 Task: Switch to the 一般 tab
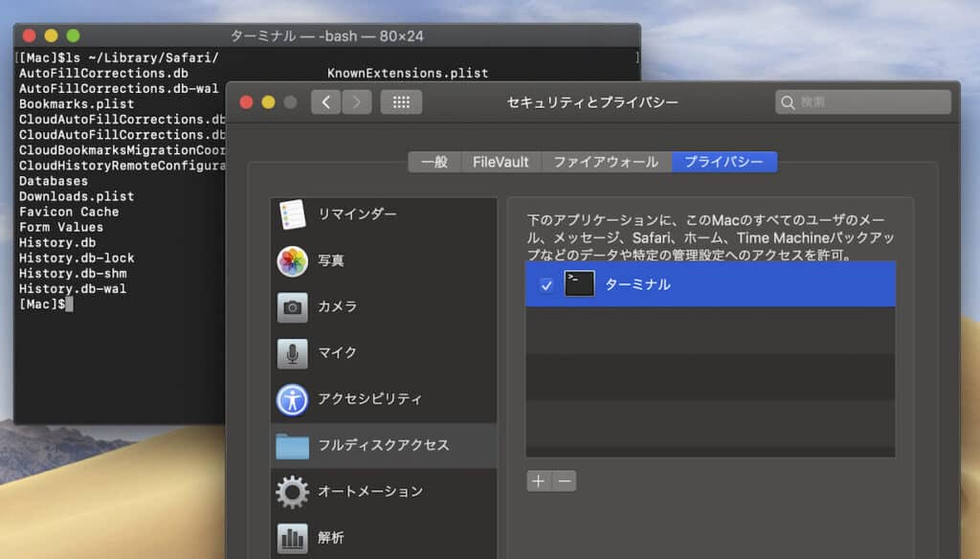pyautogui.click(x=434, y=162)
